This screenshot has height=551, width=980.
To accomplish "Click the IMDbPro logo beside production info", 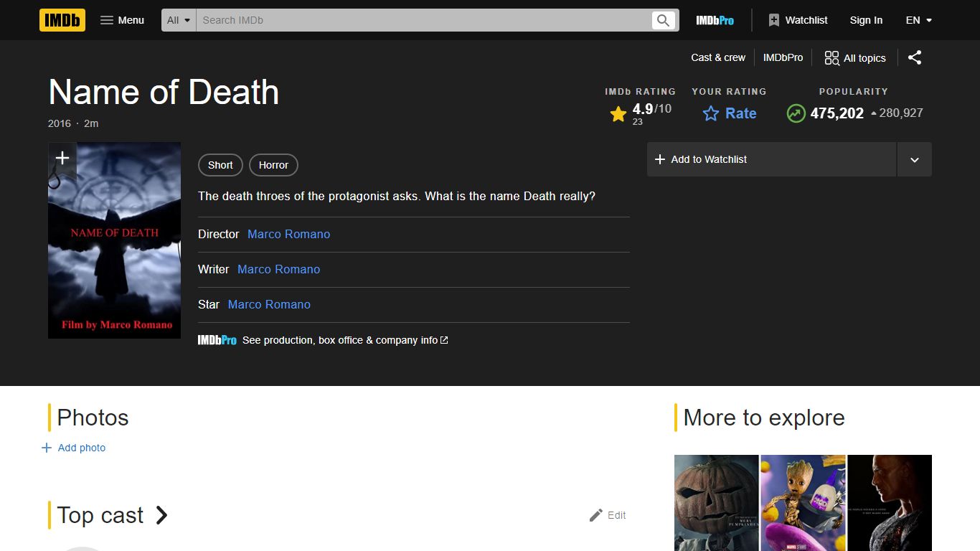I will [217, 340].
